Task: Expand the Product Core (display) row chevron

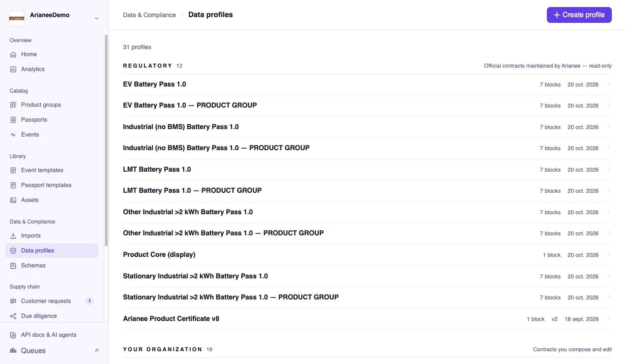Action: (609, 254)
